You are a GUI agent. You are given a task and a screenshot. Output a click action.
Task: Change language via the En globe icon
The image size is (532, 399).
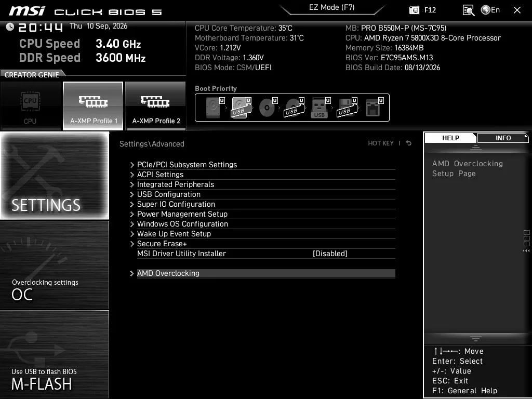[x=490, y=10]
